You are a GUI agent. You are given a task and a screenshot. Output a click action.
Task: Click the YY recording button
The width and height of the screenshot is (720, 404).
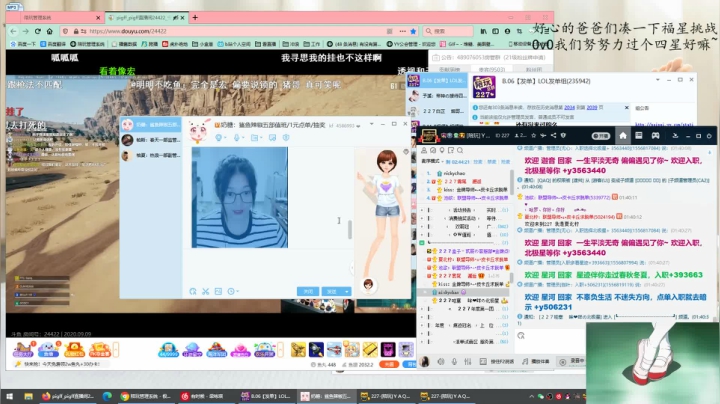[572, 362]
